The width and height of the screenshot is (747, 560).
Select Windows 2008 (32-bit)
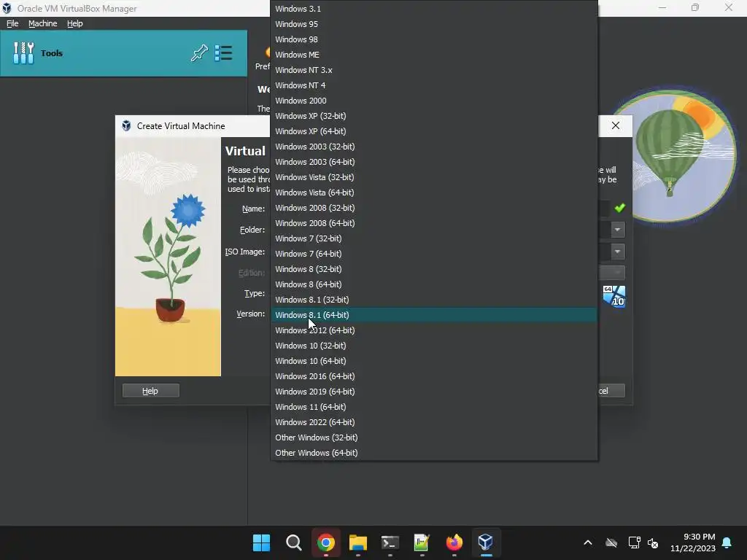tap(434, 208)
